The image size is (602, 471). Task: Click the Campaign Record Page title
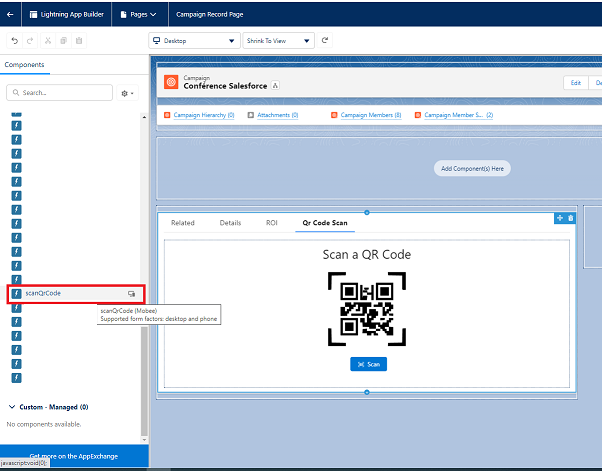pyautogui.click(x=210, y=14)
